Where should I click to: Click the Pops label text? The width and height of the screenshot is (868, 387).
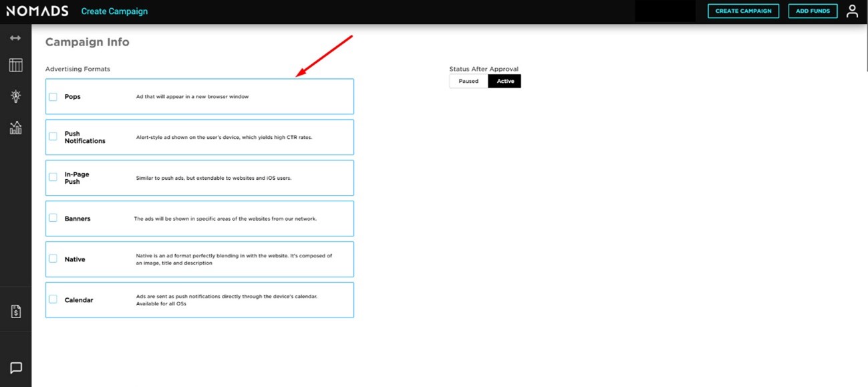[72, 97]
